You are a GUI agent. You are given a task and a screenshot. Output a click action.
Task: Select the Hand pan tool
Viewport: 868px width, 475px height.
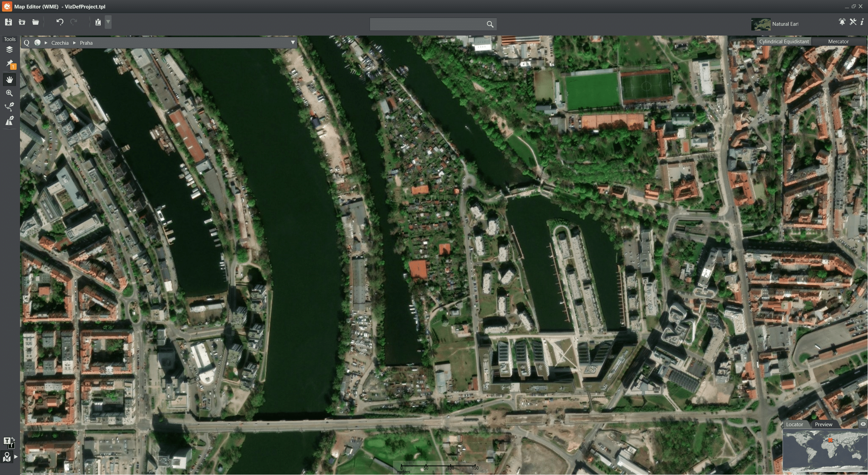tap(9, 80)
